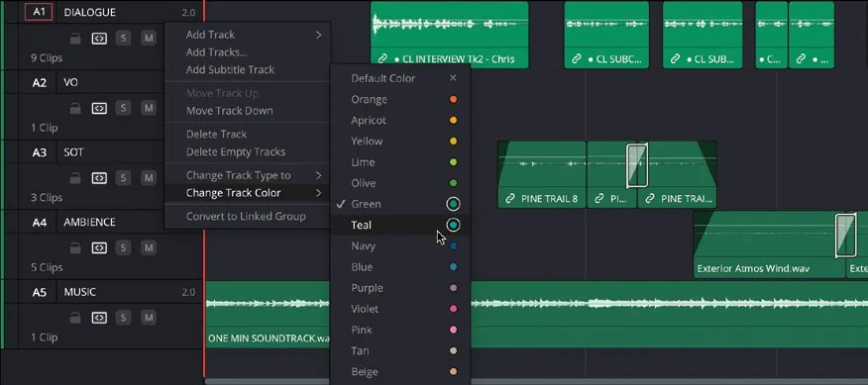
Task: Choose Add Subtitle Track
Action: coord(248,69)
